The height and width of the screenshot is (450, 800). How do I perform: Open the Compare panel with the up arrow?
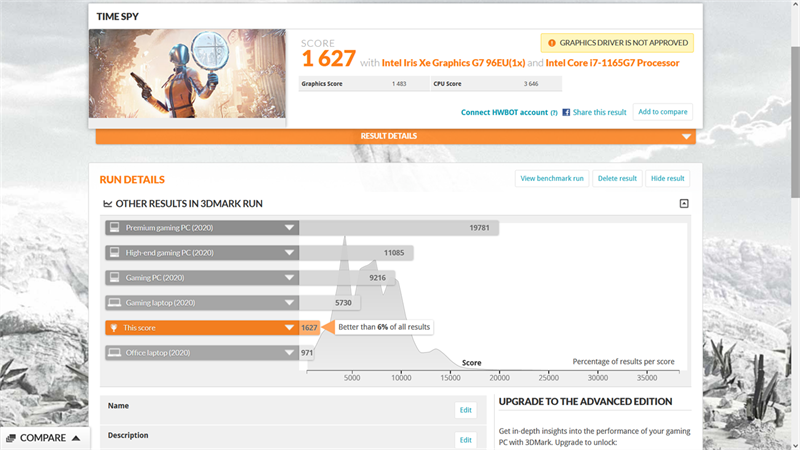coord(76,438)
